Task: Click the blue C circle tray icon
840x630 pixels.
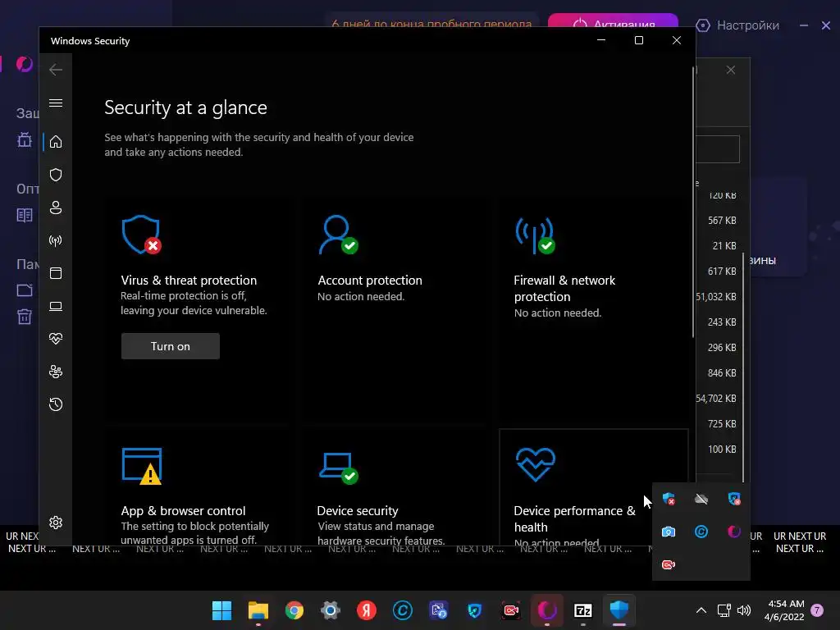Action: tap(701, 532)
